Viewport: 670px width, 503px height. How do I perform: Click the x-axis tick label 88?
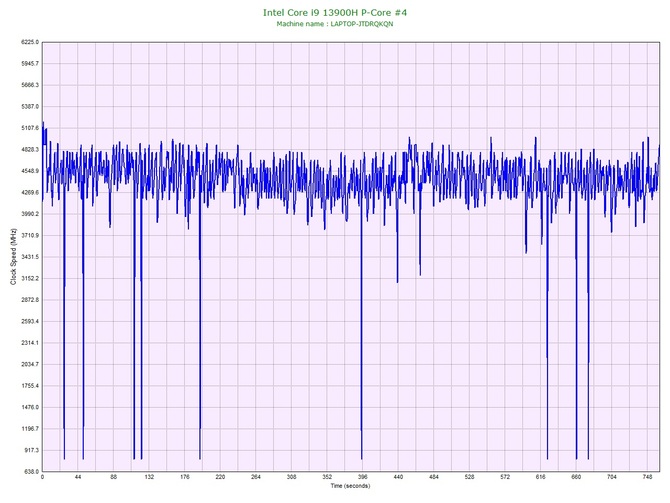pos(113,477)
